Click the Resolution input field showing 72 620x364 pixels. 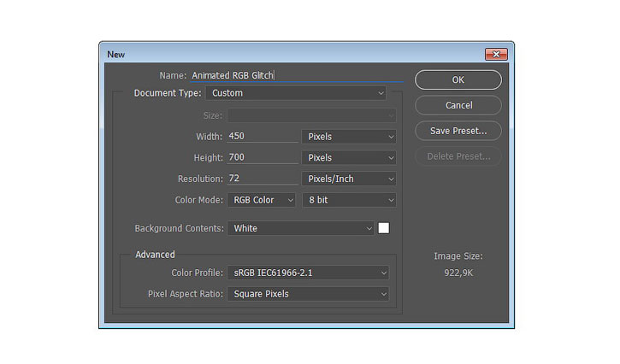263,179
